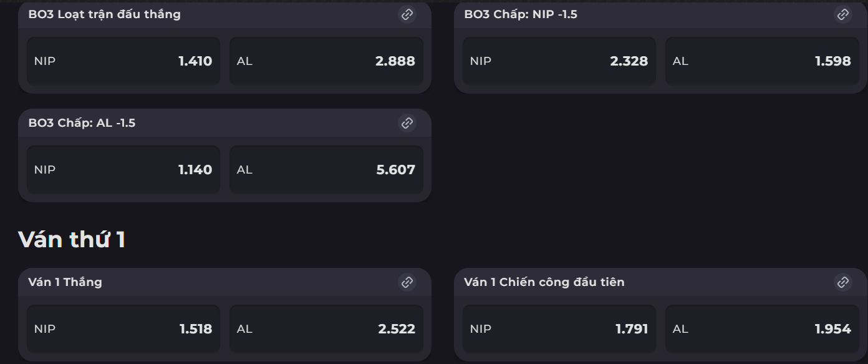Click the Ván 1 Chiến công đầu tiên title
868x364 pixels.
(x=544, y=282)
